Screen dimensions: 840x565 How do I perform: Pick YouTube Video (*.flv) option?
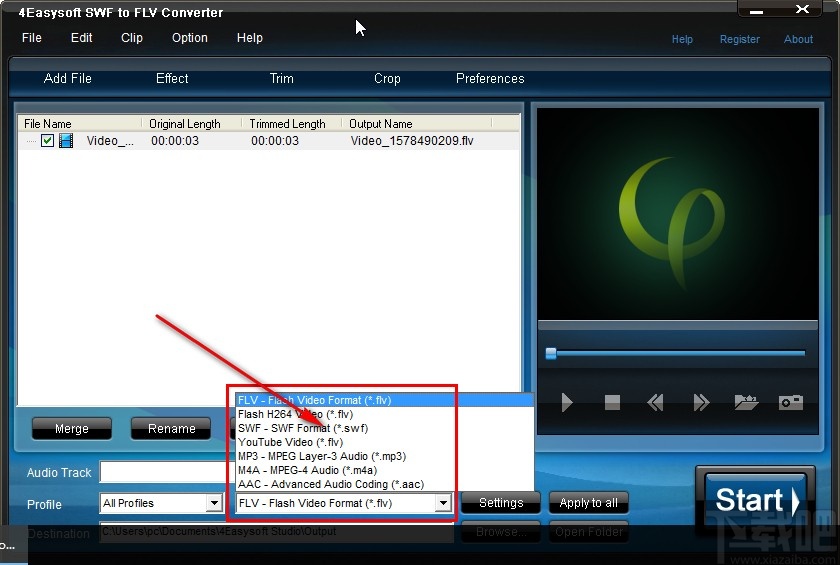pos(385,442)
